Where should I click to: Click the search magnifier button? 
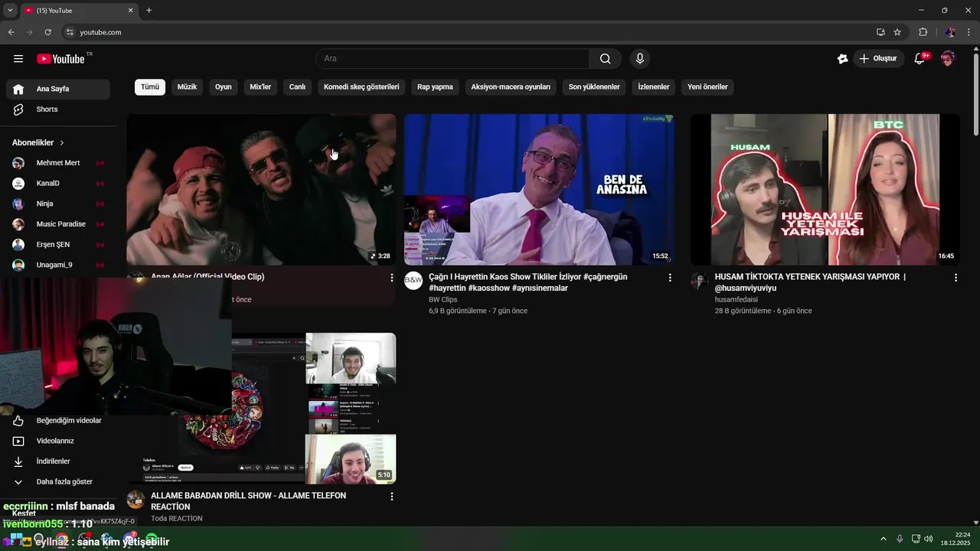pyautogui.click(x=605, y=59)
